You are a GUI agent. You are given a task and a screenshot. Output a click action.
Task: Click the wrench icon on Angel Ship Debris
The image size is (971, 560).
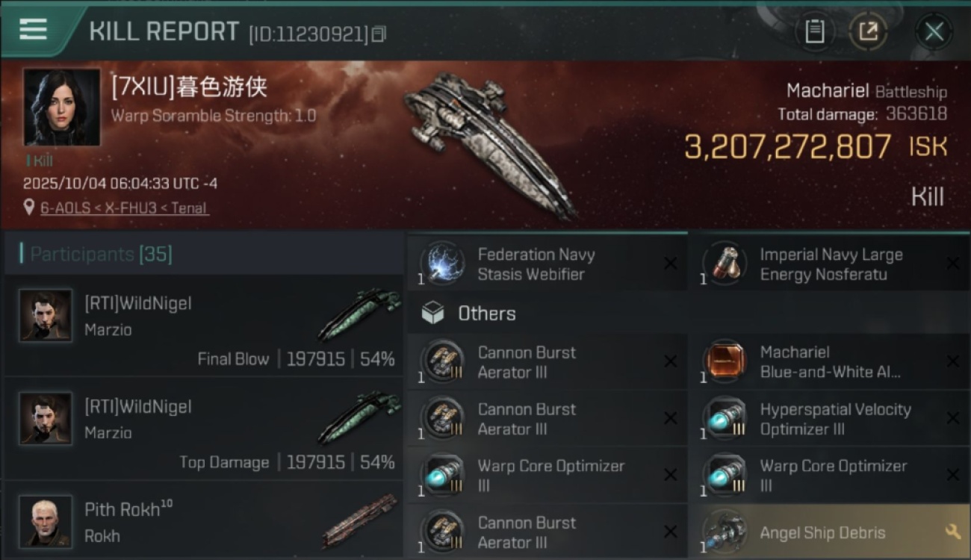(x=952, y=532)
